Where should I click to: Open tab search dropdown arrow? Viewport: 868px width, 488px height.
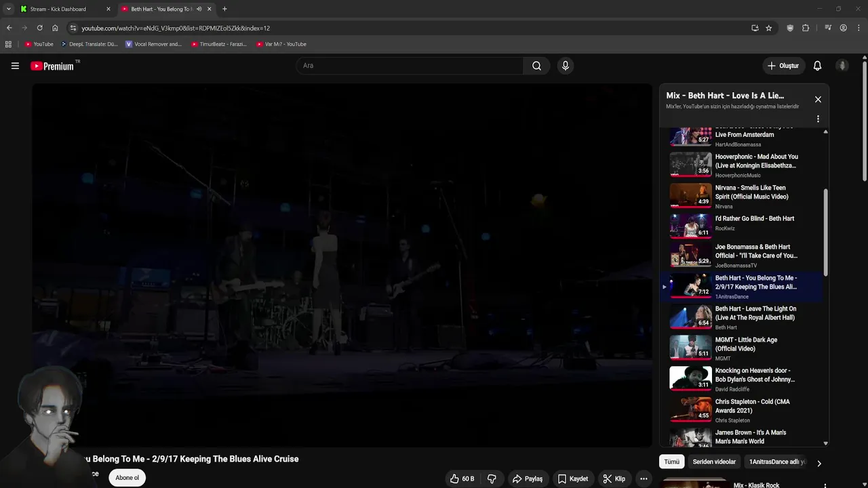pyautogui.click(x=8, y=9)
